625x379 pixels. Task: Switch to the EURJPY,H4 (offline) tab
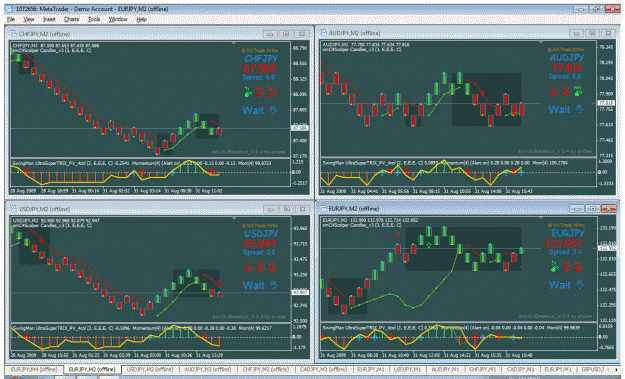(34, 369)
